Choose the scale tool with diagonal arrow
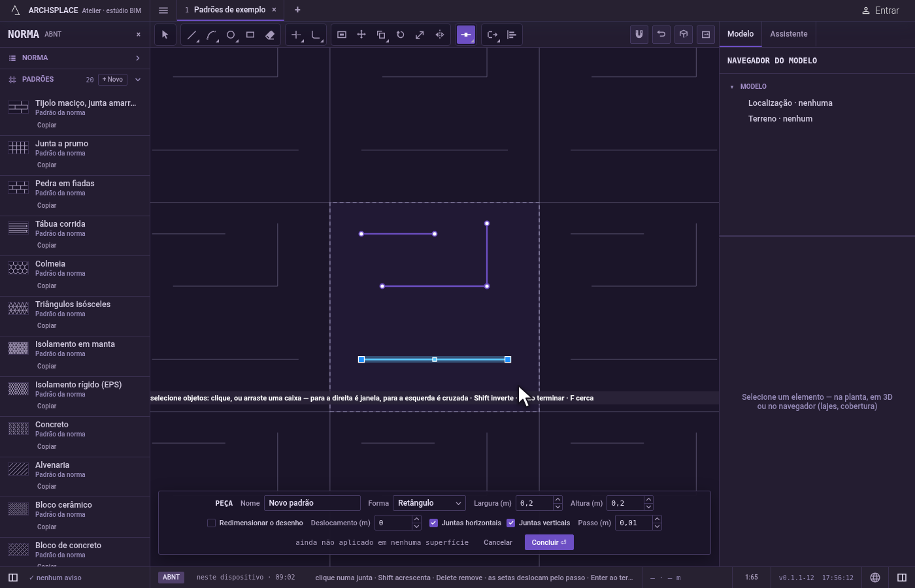This screenshot has width=915, height=588. pyautogui.click(x=420, y=35)
